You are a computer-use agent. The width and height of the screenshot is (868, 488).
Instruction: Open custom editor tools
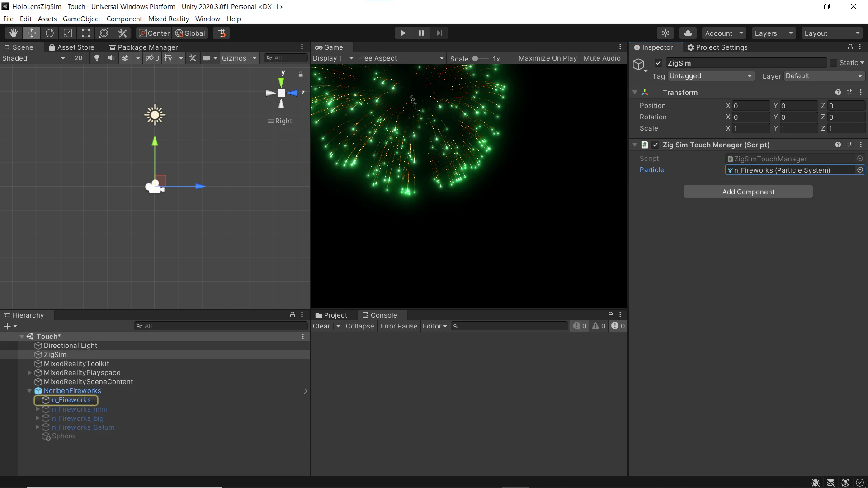pos(123,33)
